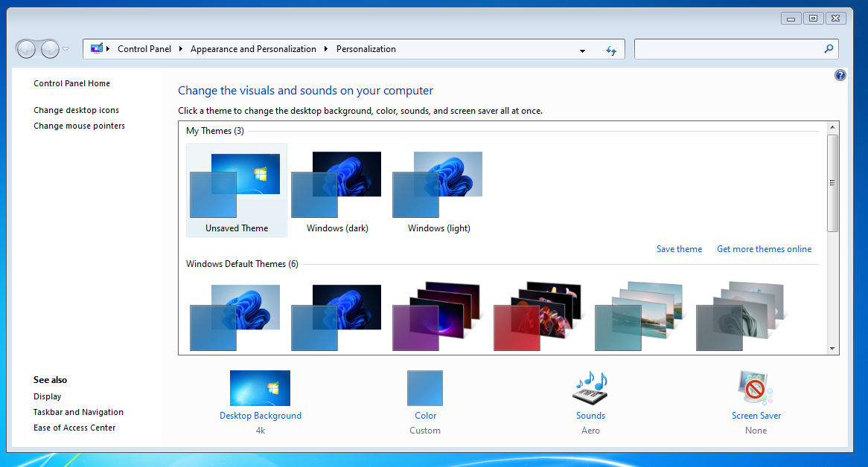Expand the chevron after Appearance and Personalization

pos(325,48)
